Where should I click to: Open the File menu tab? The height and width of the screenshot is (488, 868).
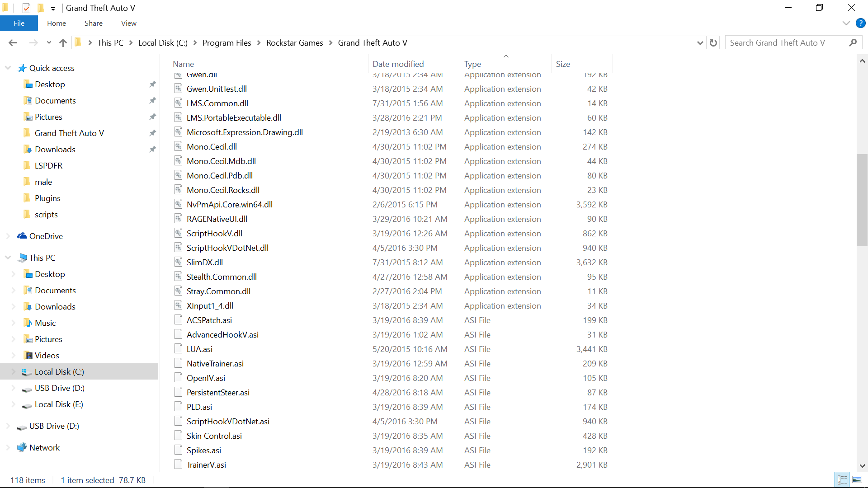pos(19,23)
